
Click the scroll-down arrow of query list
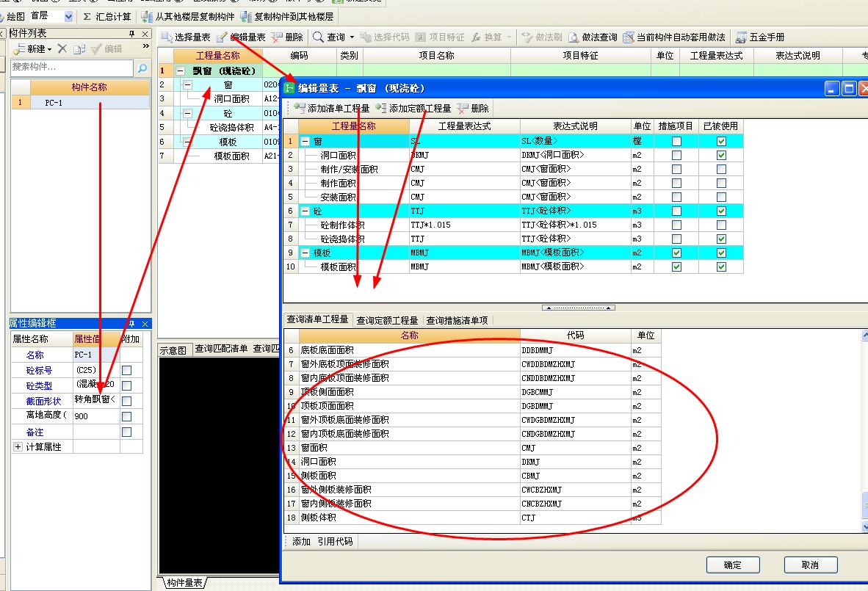(864, 527)
